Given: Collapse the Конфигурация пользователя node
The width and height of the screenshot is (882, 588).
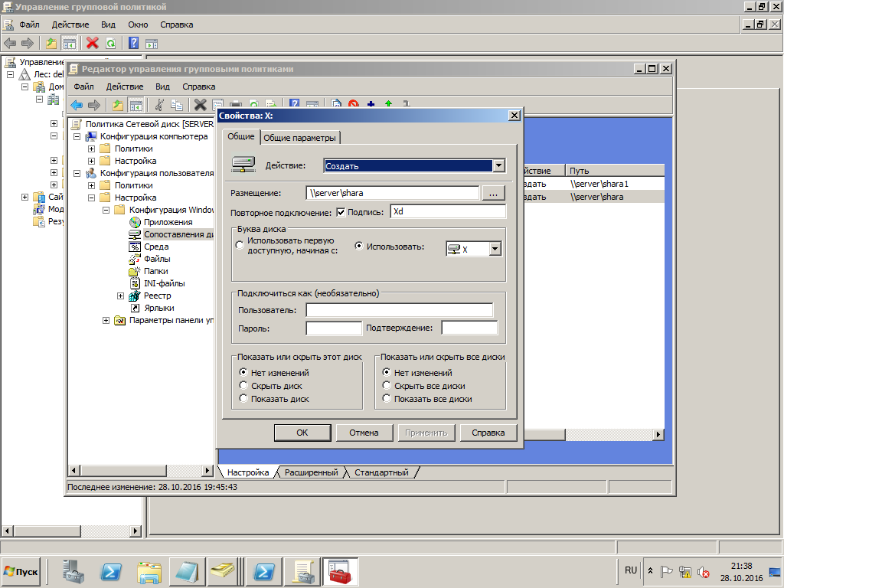Looking at the screenshot, I should pyautogui.click(x=77, y=173).
